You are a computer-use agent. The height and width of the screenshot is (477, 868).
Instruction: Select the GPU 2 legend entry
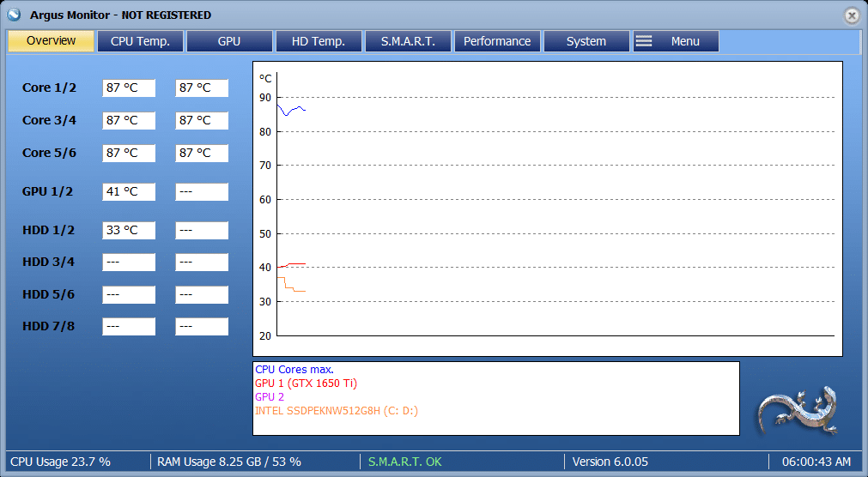point(270,396)
